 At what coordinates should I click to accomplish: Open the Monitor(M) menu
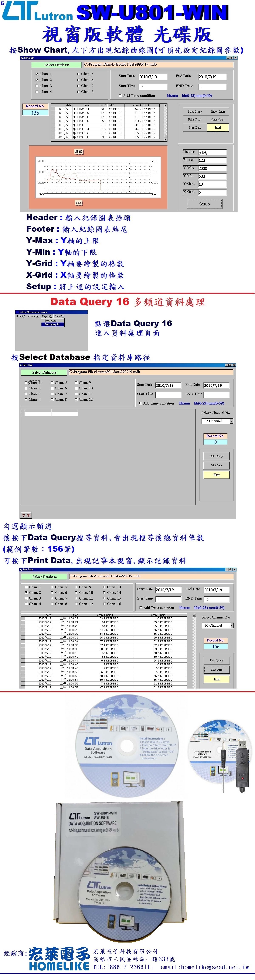33,316
